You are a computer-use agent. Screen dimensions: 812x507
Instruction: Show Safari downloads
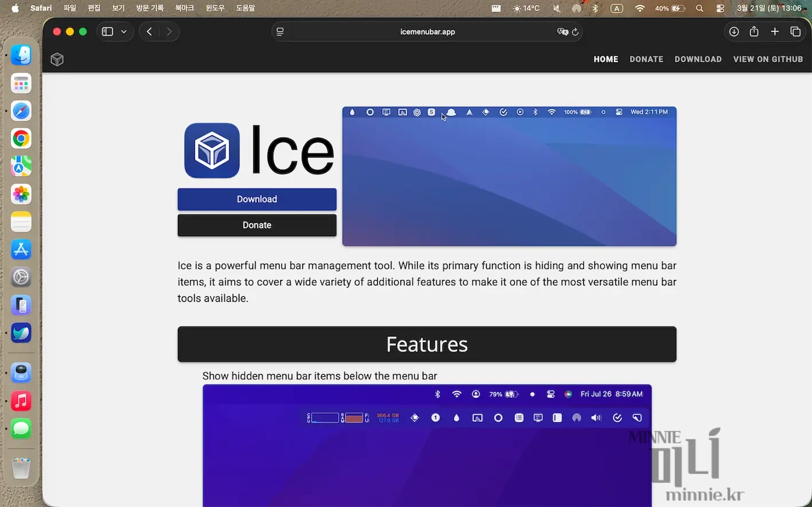pos(734,32)
